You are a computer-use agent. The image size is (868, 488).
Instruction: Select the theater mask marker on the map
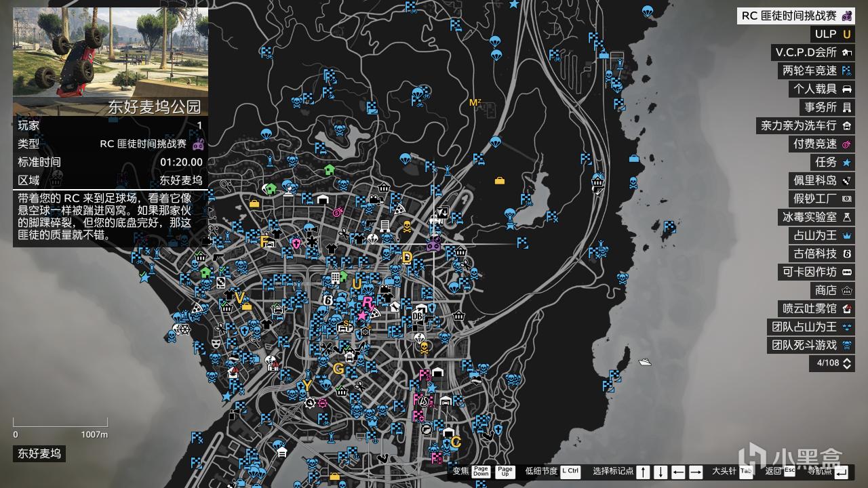[215, 344]
